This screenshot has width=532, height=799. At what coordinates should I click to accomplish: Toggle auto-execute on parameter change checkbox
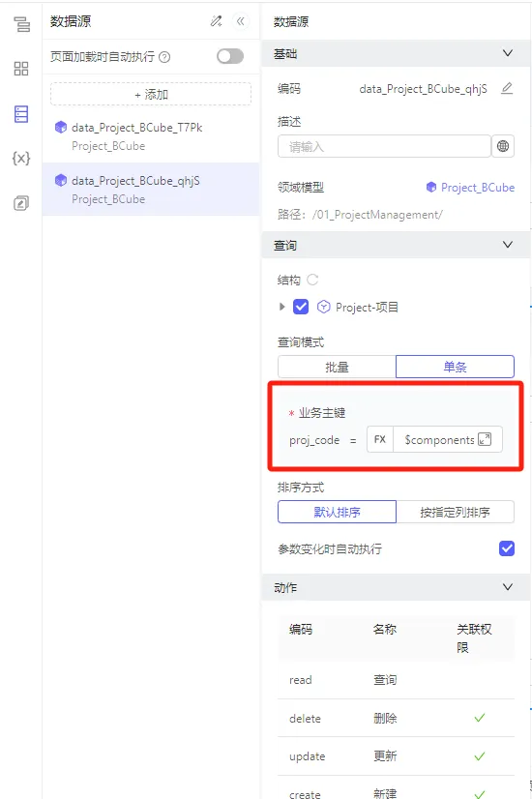[507, 548]
